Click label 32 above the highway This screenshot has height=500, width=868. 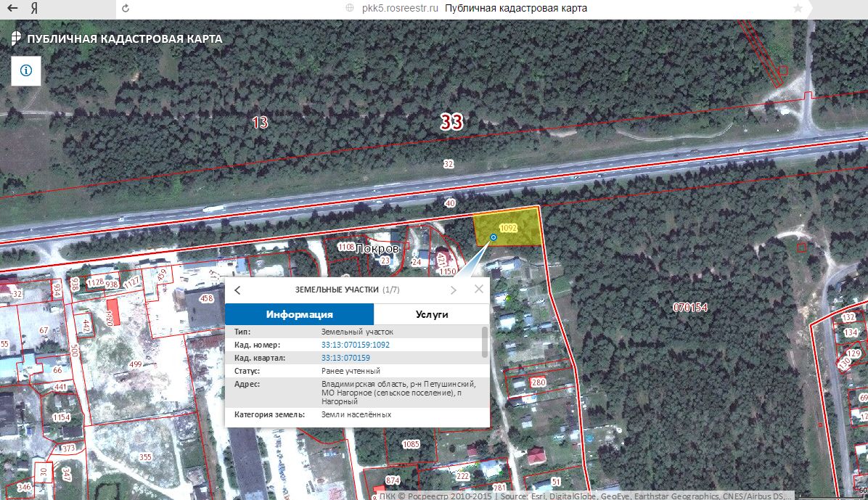click(449, 164)
